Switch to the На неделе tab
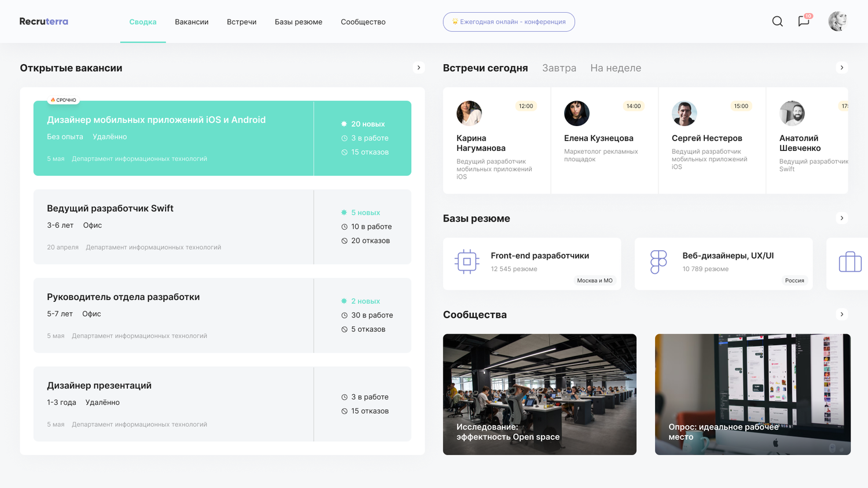This screenshot has width=868, height=488. point(616,68)
